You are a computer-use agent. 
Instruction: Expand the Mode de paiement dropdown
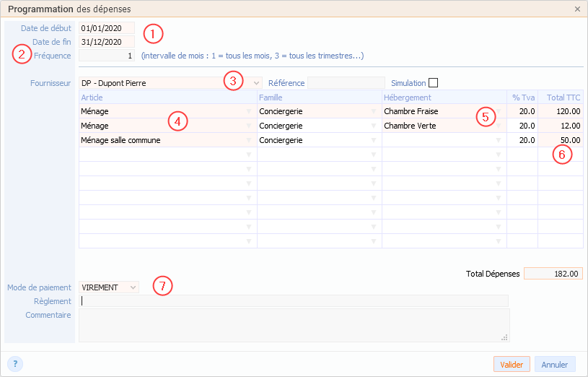133,287
